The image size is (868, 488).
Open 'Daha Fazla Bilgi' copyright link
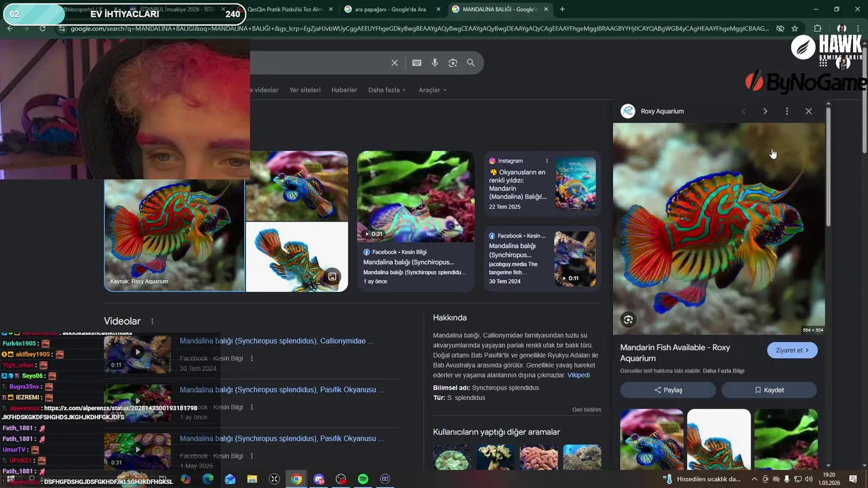724,371
